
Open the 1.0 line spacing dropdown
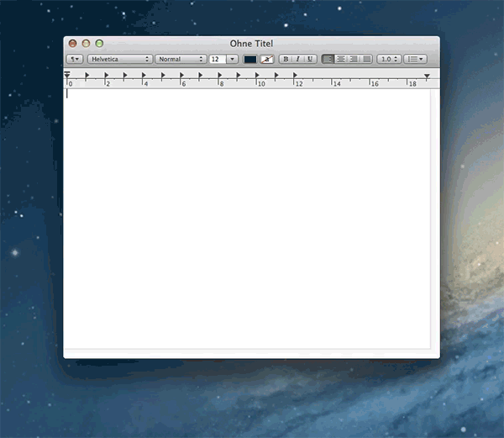[x=389, y=59]
